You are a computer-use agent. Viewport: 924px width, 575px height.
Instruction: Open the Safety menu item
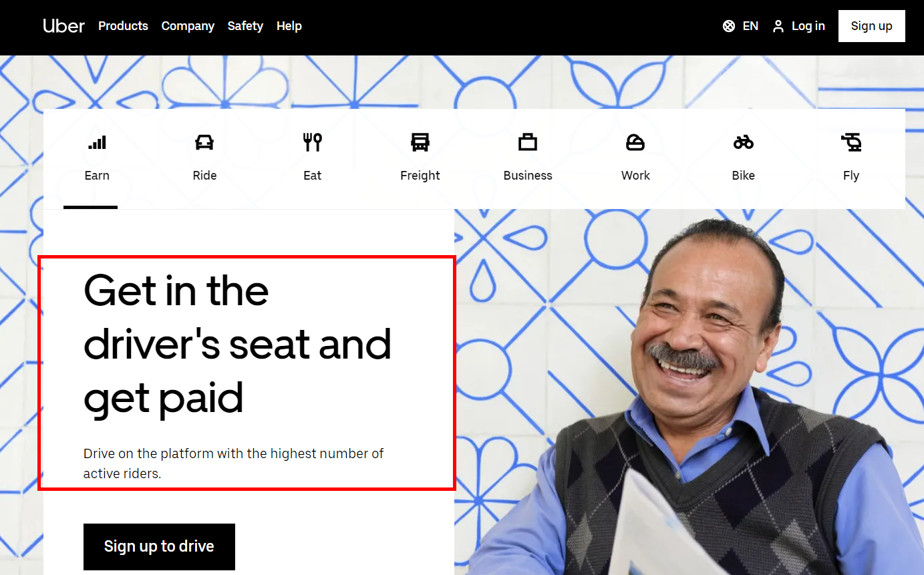245,26
